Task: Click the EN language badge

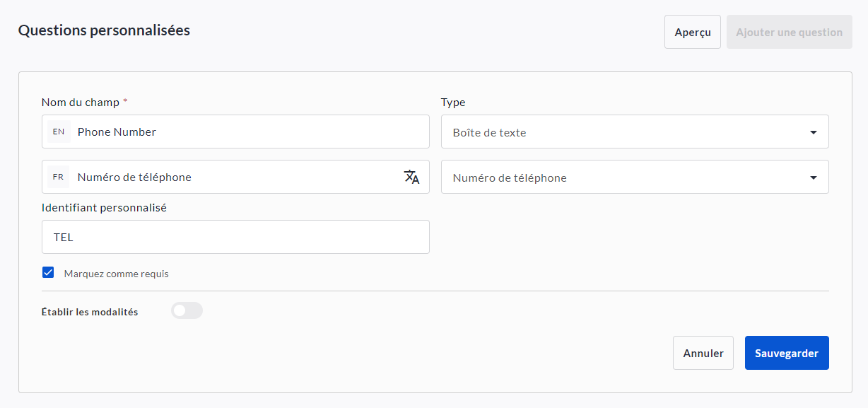Action: (59, 132)
